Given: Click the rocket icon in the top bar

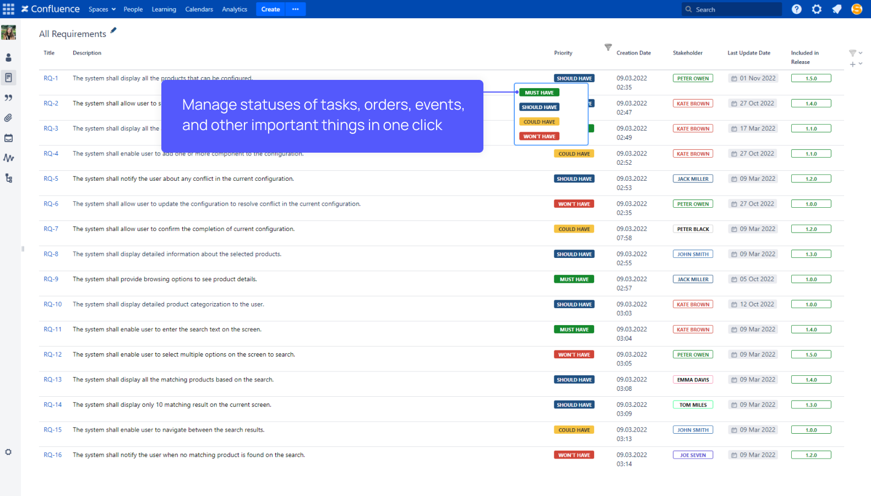Looking at the screenshot, I should 836,9.
